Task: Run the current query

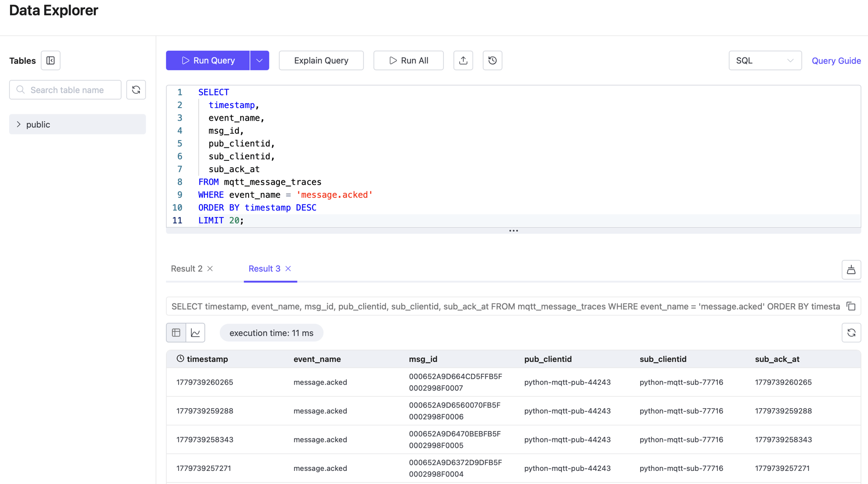Action: tap(208, 61)
